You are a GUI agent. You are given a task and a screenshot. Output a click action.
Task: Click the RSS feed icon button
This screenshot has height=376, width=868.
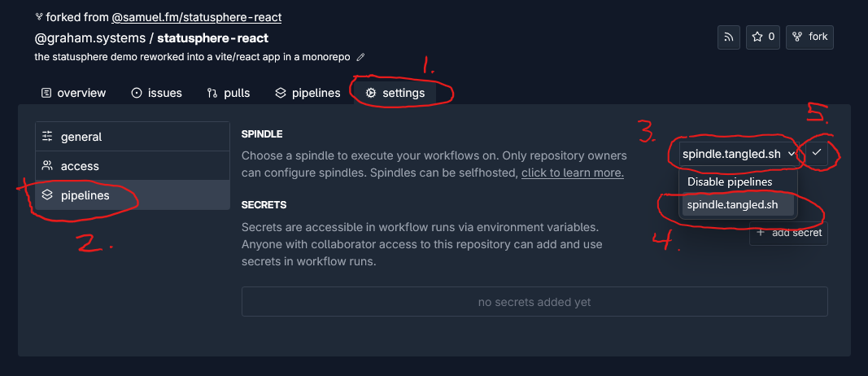click(x=729, y=37)
